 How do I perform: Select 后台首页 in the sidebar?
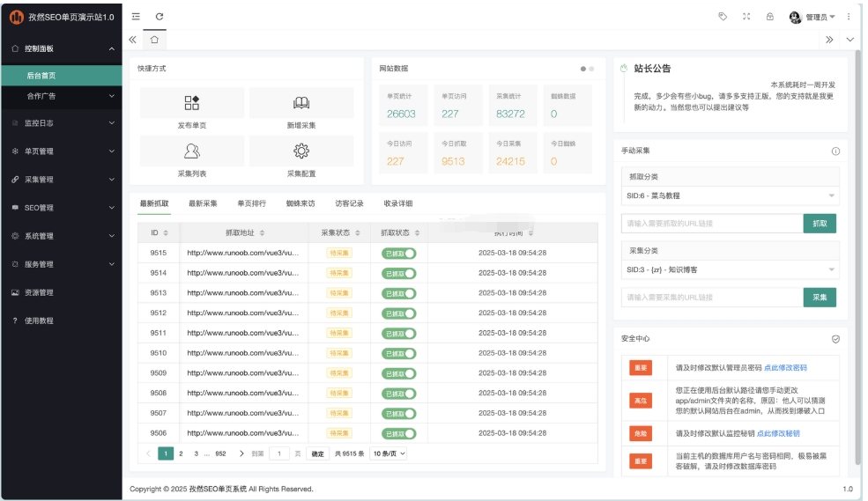(x=62, y=76)
